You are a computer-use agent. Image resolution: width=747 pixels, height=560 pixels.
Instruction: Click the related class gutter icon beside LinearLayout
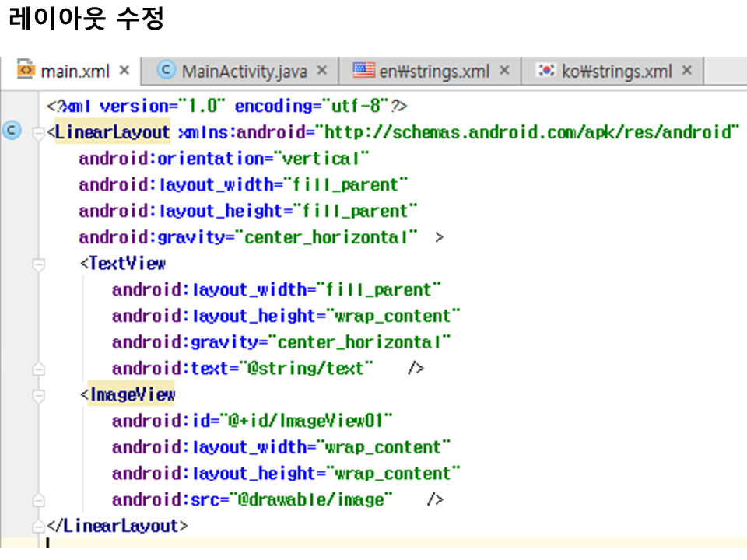(x=12, y=131)
